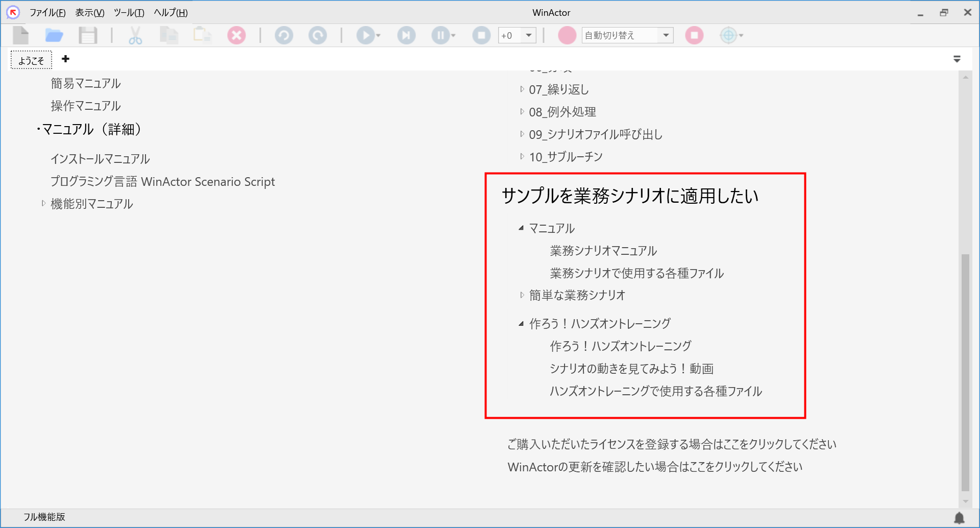This screenshot has width=980, height=528.
Task: Open シナリオの動きを見てみよう！動画 link
Action: pos(631,369)
